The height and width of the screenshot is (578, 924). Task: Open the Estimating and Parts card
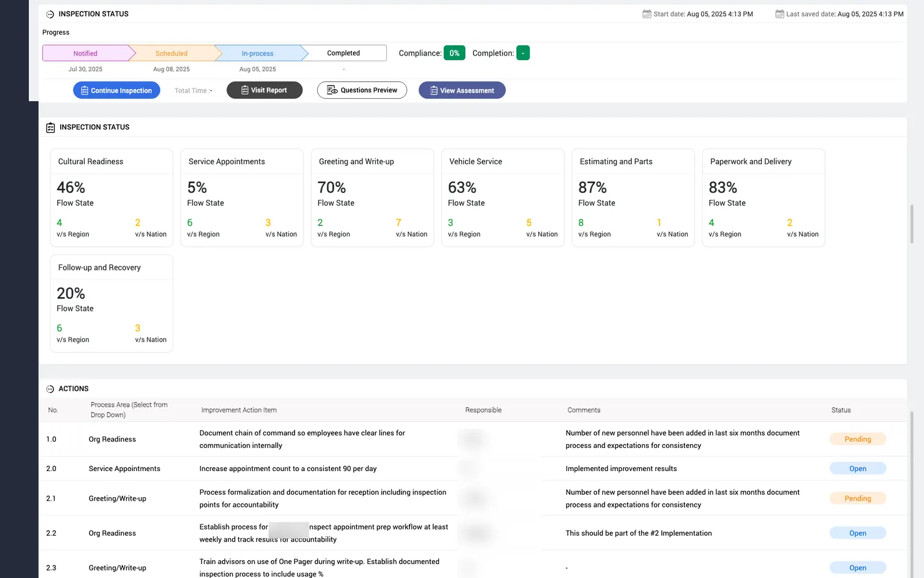point(634,198)
